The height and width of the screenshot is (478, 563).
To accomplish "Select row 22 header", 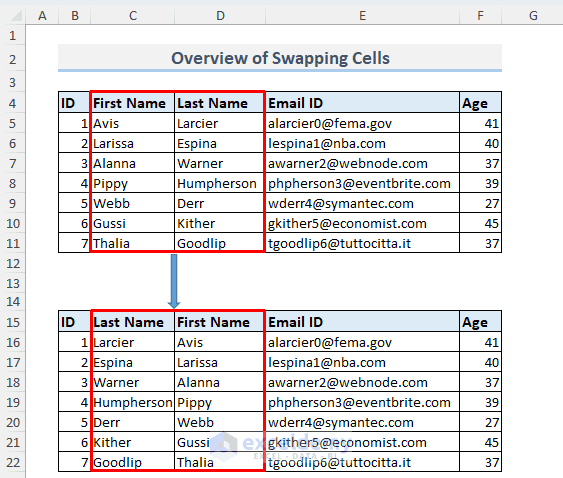I will tap(13, 462).
